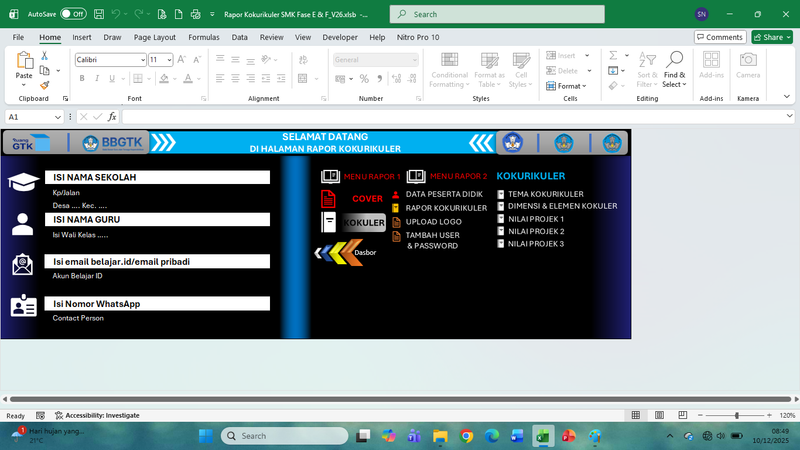Image resolution: width=800 pixels, height=450 pixels.
Task: Click the Camera tool icon
Action: [748, 61]
